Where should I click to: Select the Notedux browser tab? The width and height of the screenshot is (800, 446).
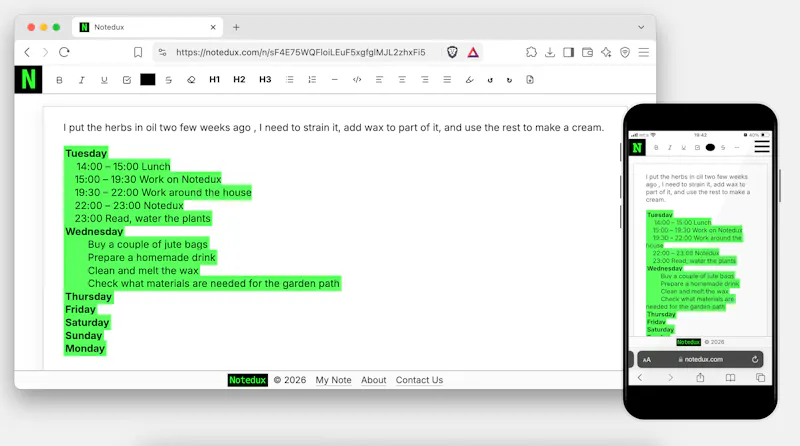147,27
